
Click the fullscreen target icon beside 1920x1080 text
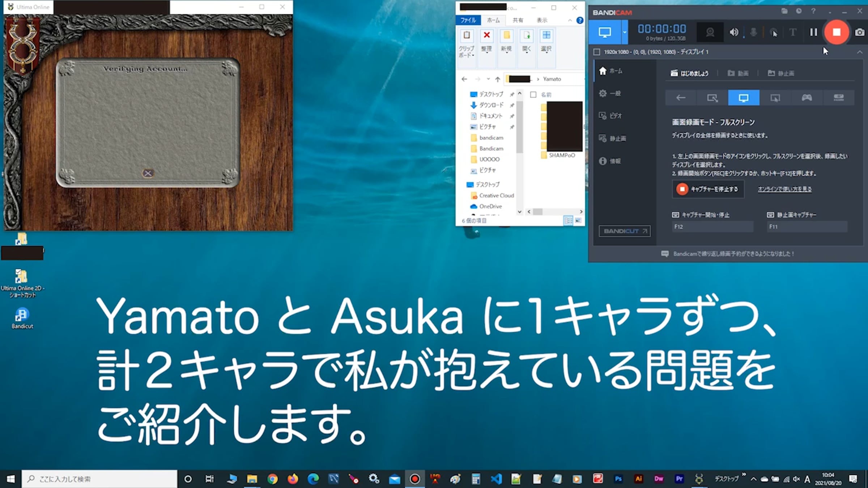(597, 52)
